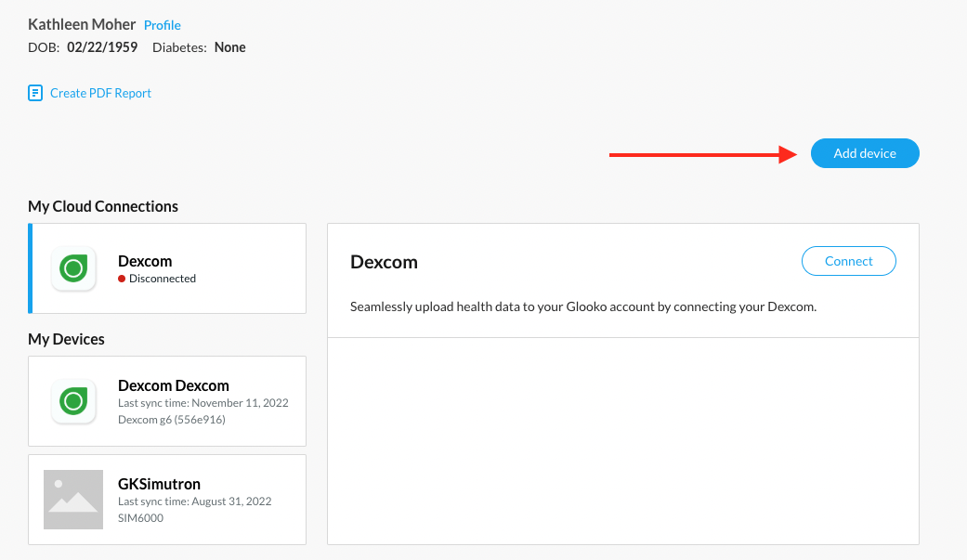The width and height of the screenshot is (967, 560).
Task: Click the Dexcom heading in details panel
Action: point(384,262)
